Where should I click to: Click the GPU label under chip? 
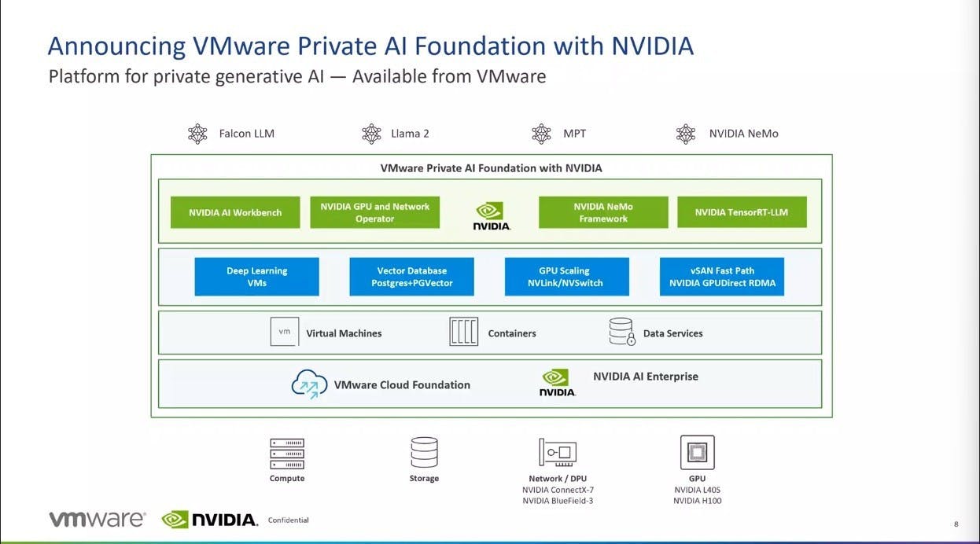coord(697,479)
